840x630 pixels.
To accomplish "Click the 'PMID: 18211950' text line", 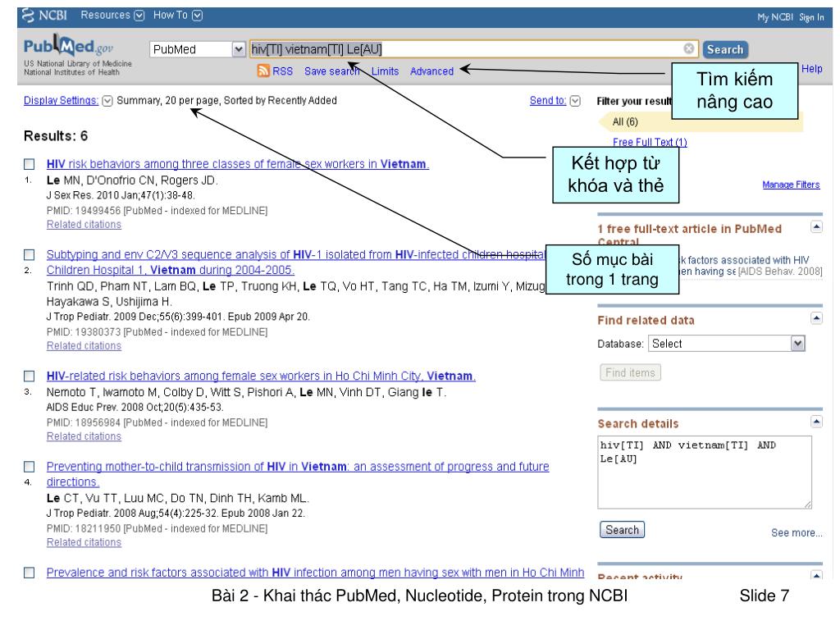I will coord(157,529).
